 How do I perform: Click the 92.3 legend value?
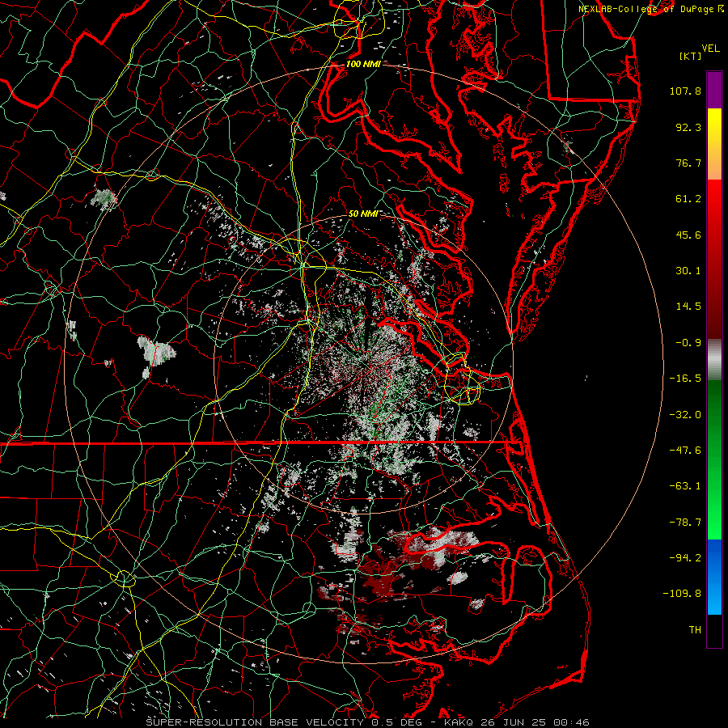[x=688, y=127]
